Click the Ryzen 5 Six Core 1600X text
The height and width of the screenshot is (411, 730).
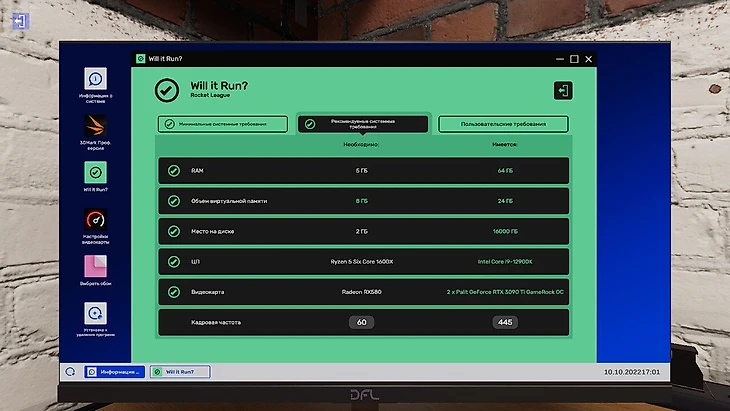point(362,262)
